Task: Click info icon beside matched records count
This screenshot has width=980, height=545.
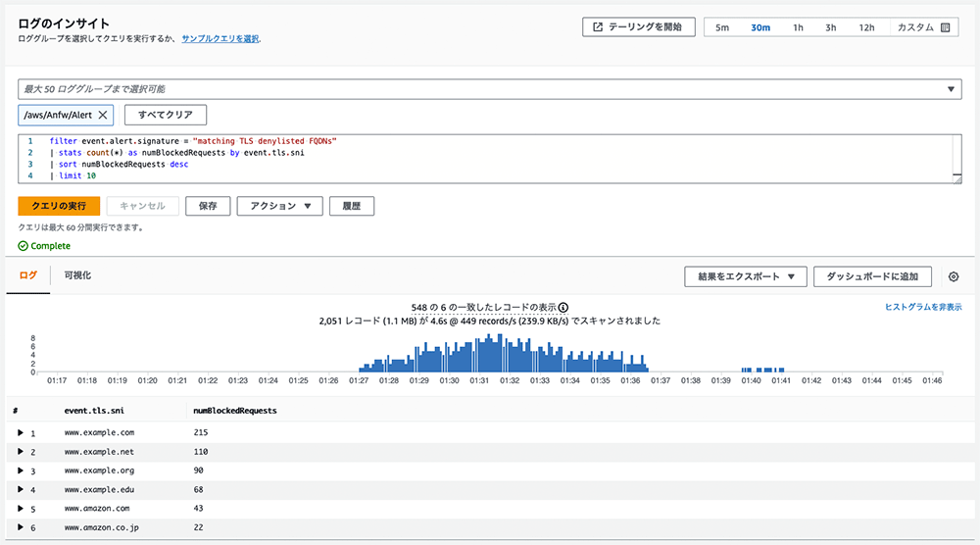Action: pos(563,308)
